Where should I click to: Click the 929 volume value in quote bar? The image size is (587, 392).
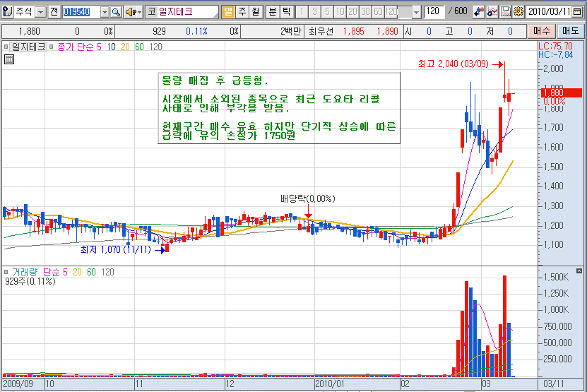[x=159, y=31]
